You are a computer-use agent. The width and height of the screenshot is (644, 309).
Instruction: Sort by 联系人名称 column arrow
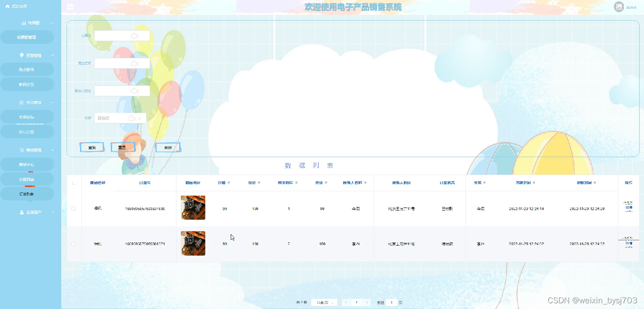tap(365, 183)
